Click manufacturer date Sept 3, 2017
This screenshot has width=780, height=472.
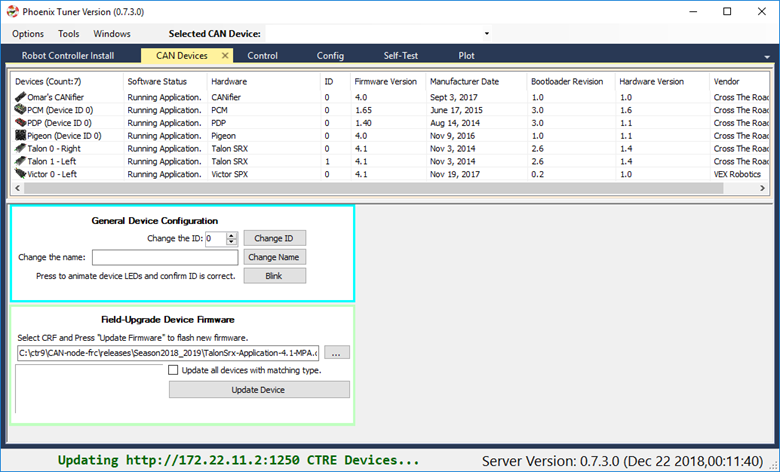coord(454,97)
